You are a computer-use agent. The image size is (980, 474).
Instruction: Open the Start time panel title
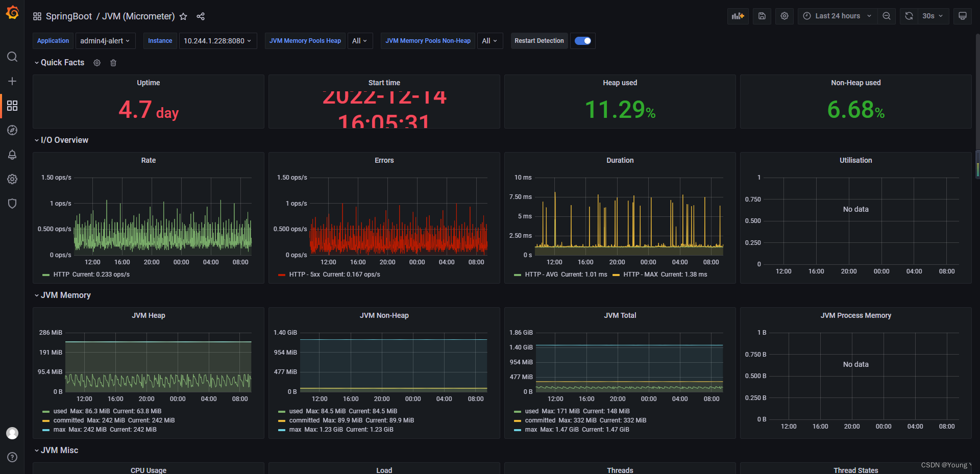pos(384,83)
